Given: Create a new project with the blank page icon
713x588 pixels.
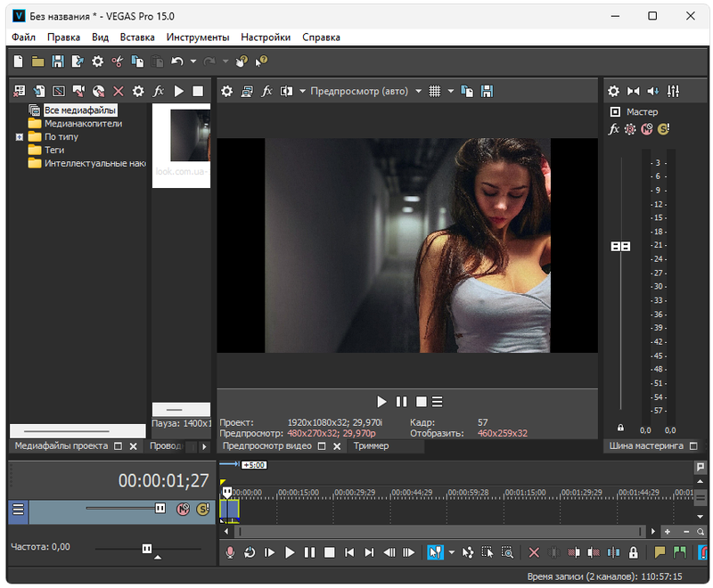Looking at the screenshot, I should point(18,61).
